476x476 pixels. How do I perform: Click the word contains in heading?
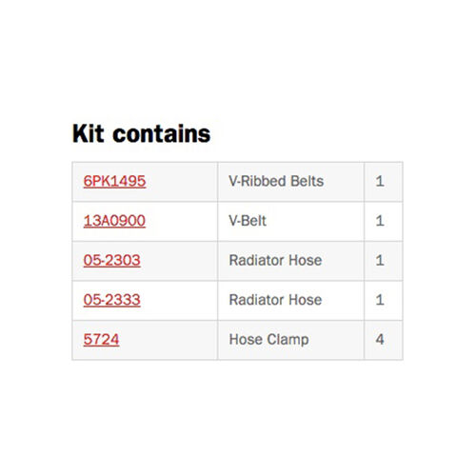click(x=162, y=133)
